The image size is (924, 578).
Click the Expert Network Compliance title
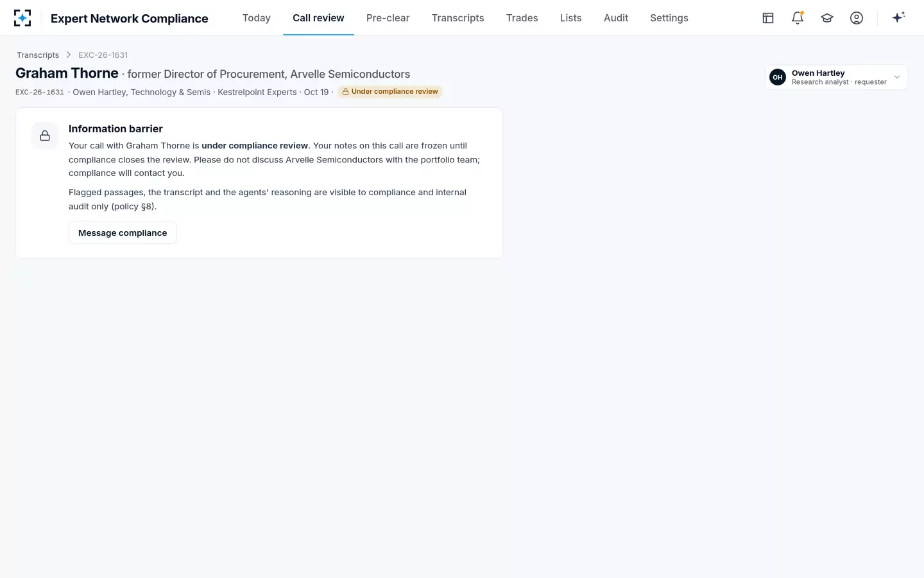(x=130, y=19)
